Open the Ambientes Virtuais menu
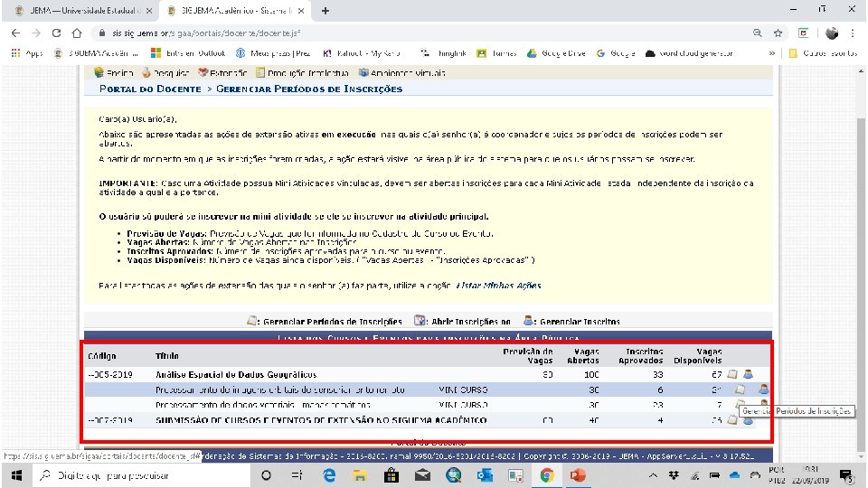Image resolution: width=868 pixels, height=488 pixels. click(401, 73)
